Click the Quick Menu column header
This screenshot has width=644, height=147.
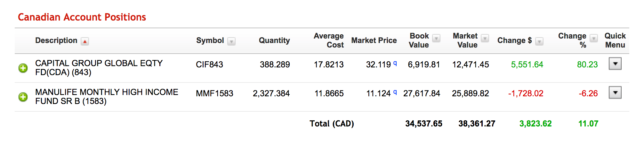click(x=615, y=40)
